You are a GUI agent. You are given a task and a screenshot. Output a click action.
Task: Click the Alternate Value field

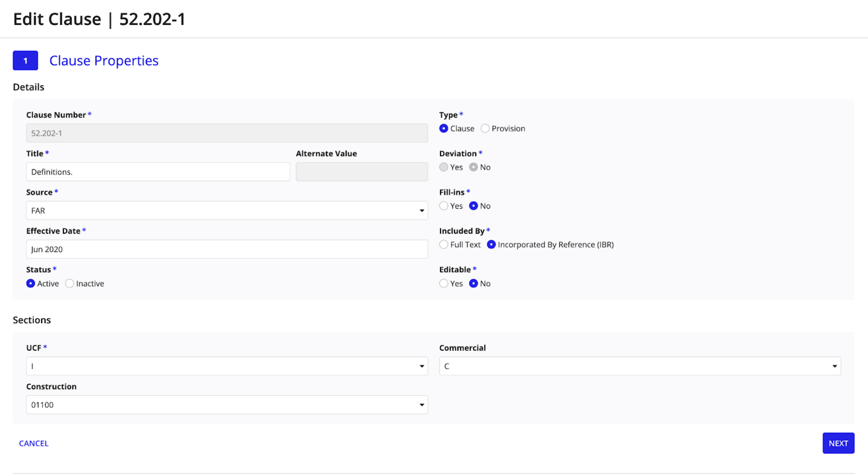pyautogui.click(x=362, y=172)
